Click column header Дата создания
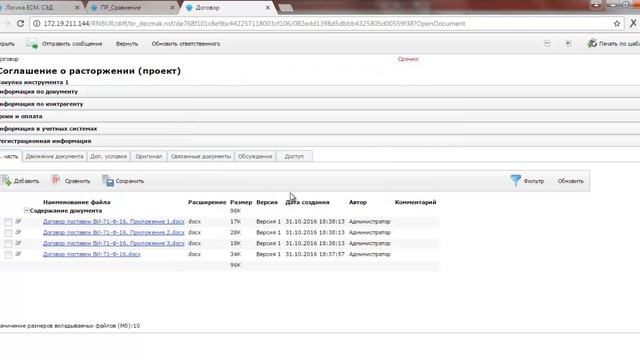The height and width of the screenshot is (360, 640). 307,202
